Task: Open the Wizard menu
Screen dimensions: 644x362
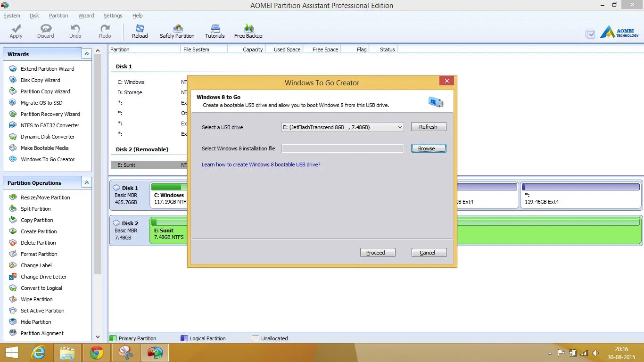Action: [86, 16]
